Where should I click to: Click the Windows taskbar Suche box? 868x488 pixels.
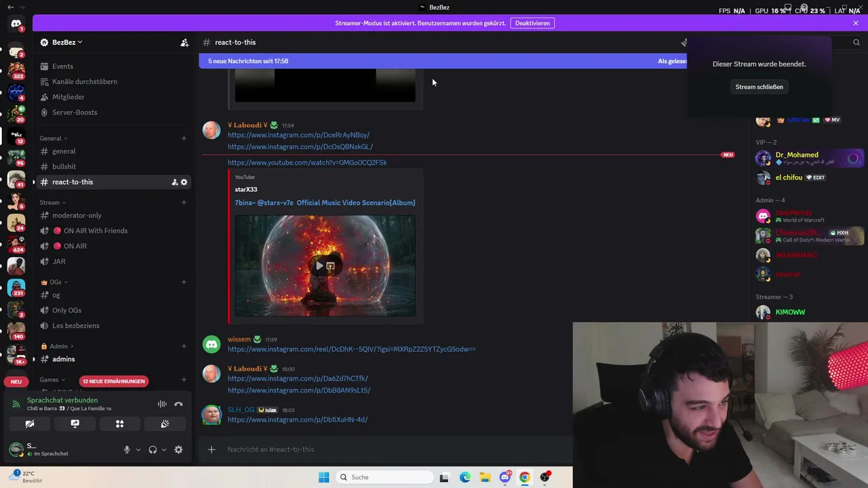coord(385,477)
